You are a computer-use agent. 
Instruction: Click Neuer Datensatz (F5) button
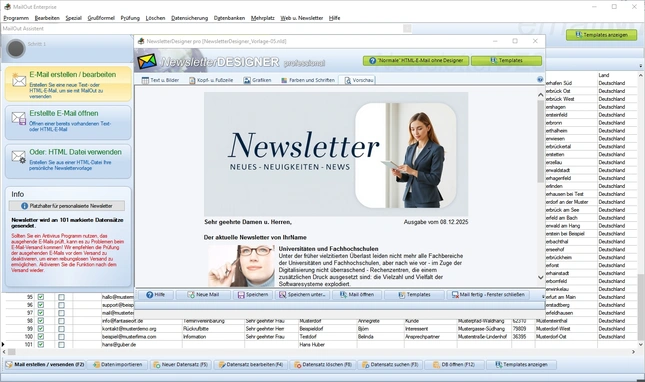[x=181, y=365]
